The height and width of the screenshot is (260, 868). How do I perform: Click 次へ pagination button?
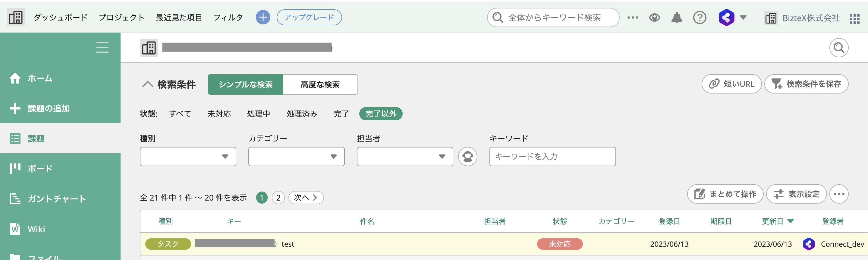tap(306, 198)
